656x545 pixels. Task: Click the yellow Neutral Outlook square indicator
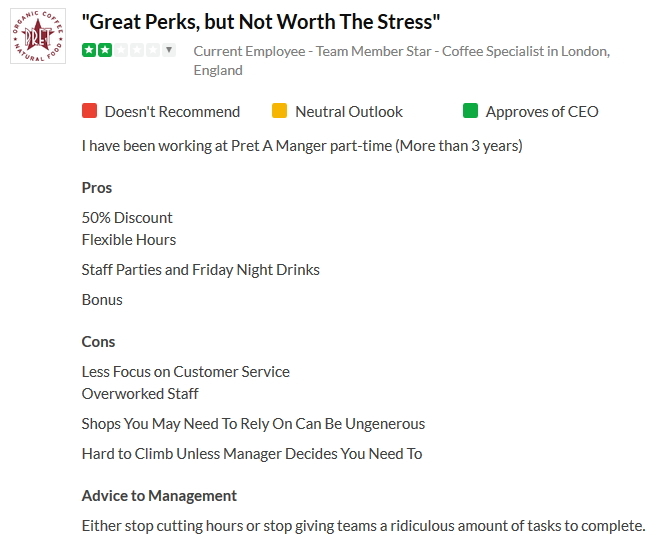[x=279, y=111]
